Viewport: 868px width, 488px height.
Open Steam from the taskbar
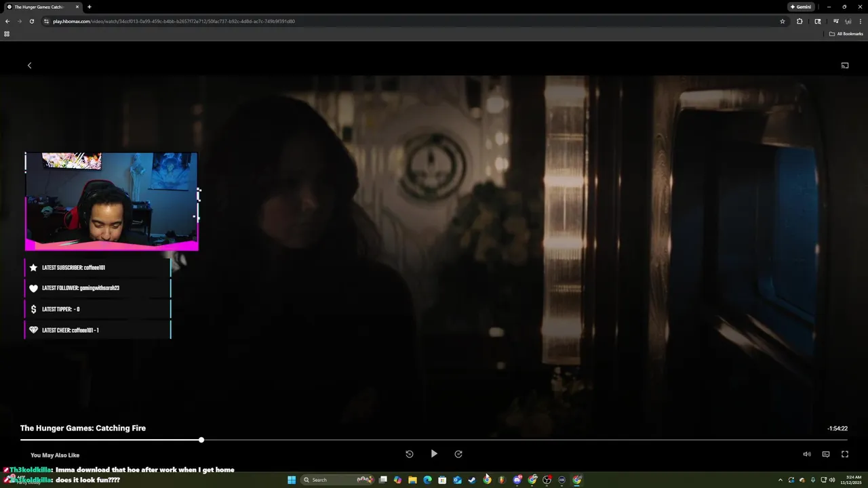coord(472,480)
